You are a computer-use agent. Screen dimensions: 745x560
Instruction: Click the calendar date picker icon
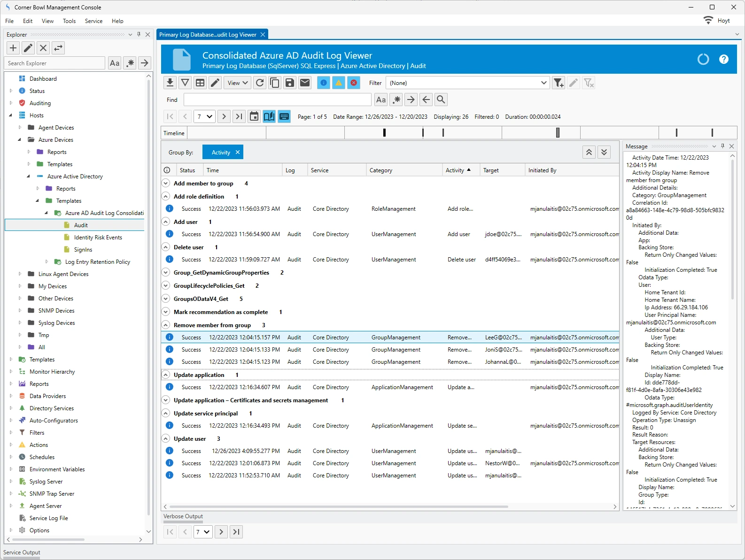[254, 117]
